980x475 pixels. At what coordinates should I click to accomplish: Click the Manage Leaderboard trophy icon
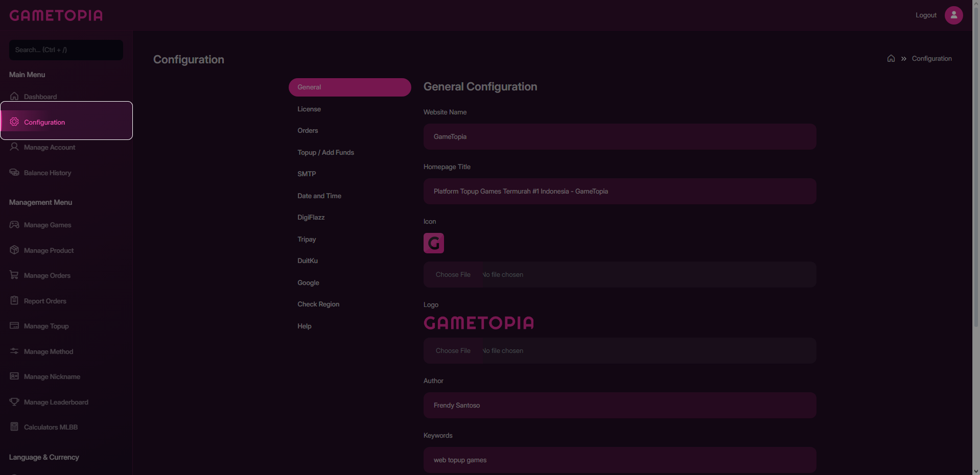coord(14,401)
